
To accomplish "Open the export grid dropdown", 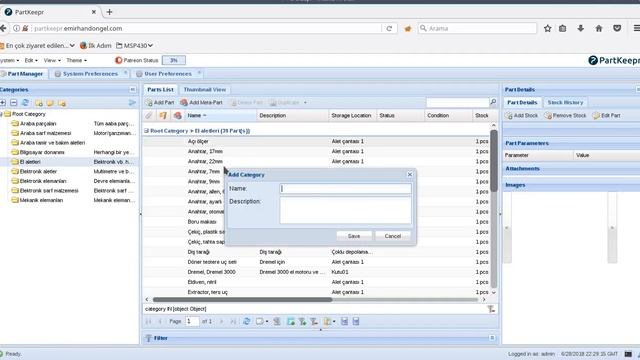I will pyautogui.click(x=262, y=322).
